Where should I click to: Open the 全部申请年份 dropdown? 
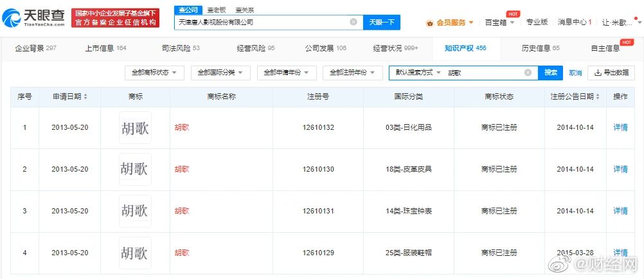(287, 73)
